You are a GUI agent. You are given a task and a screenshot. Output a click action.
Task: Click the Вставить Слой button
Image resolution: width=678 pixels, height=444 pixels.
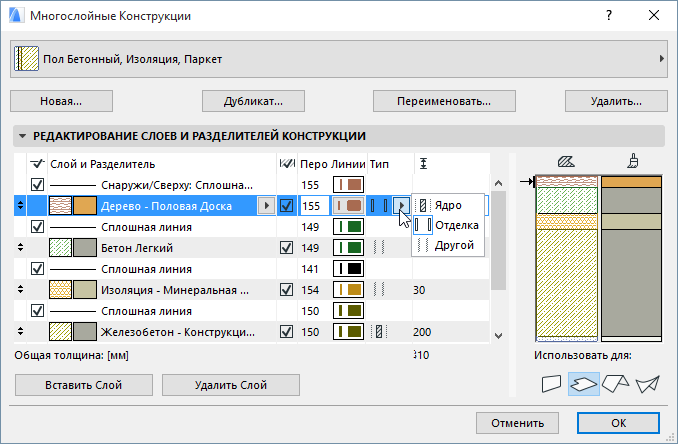(x=84, y=385)
